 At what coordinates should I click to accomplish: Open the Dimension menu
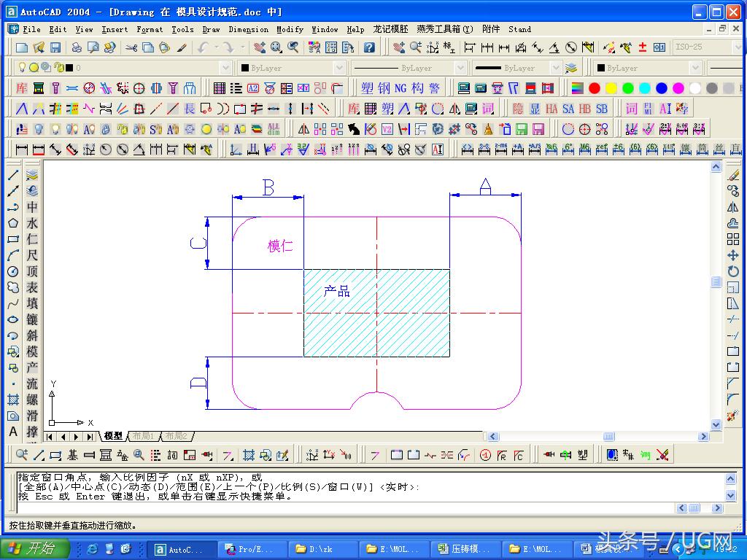click(248, 29)
